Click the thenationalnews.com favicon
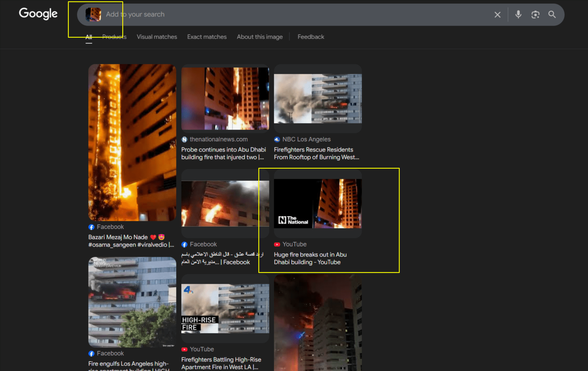 (184, 140)
